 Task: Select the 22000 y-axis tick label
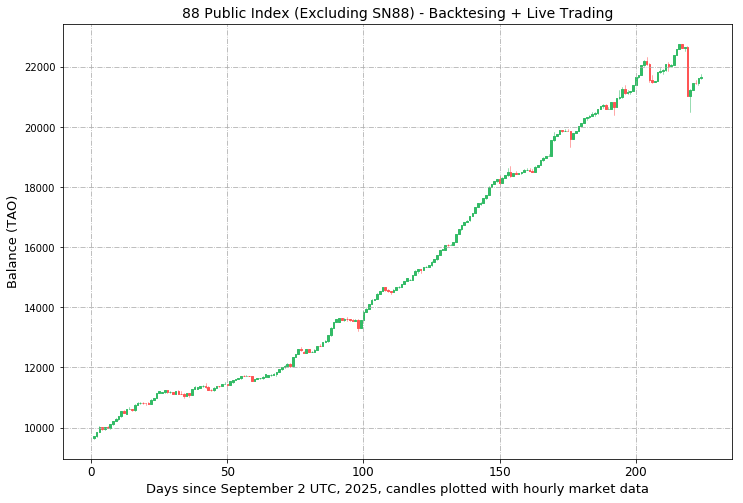tap(40, 68)
